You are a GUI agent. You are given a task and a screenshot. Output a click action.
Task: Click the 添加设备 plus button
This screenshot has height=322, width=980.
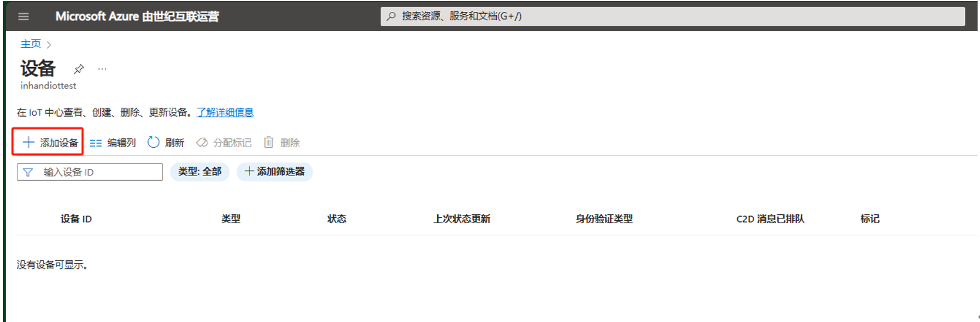(x=50, y=142)
